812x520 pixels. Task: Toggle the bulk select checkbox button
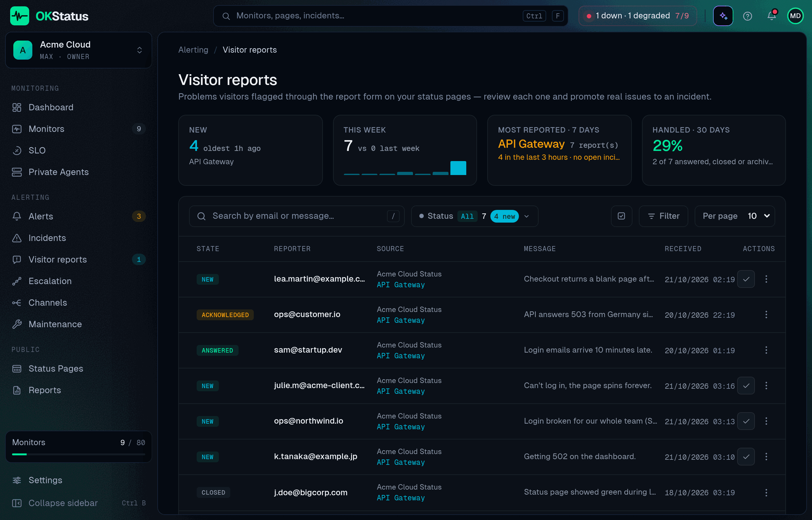click(621, 216)
